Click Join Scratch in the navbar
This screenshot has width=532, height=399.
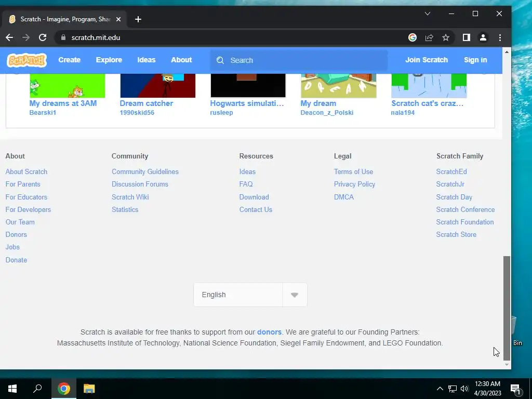427,60
